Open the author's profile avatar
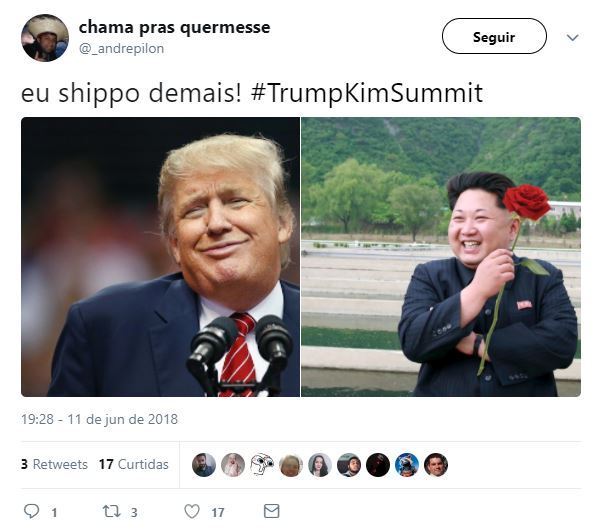The height and width of the screenshot is (531, 604). coord(45,38)
